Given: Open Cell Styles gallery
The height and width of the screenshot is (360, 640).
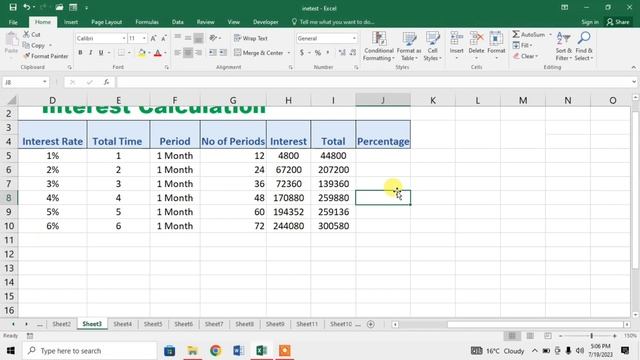Looking at the screenshot, I should (432, 46).
